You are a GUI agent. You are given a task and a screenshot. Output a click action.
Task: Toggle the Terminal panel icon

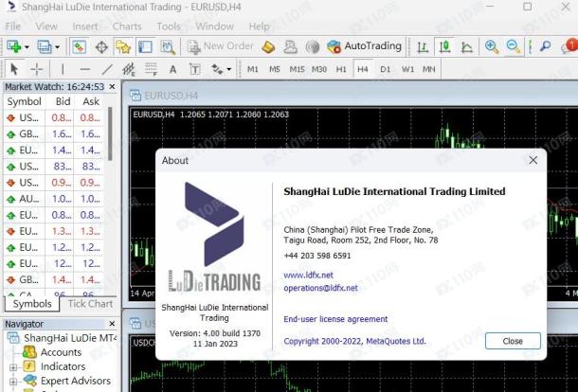pyautogui.click(x=145, y=47)
